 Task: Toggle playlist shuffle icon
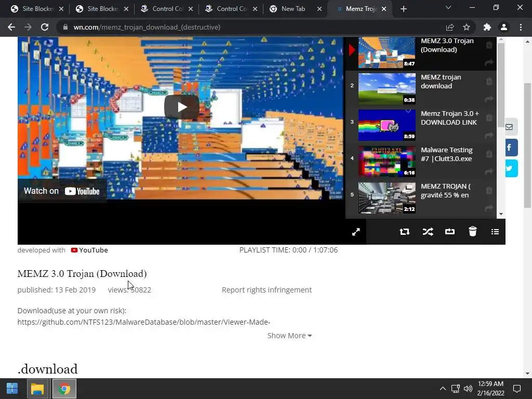click(428, 232)
